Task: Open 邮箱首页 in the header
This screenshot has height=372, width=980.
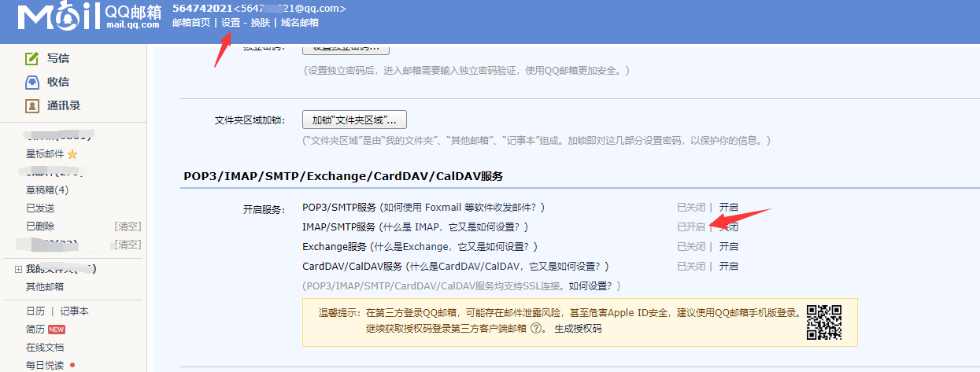Action: click(191, 23)
